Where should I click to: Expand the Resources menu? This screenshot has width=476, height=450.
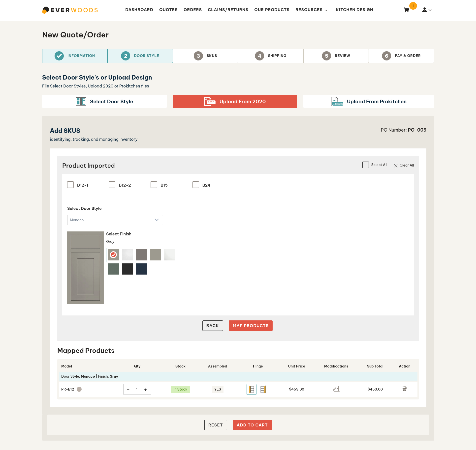coord(311,10)
